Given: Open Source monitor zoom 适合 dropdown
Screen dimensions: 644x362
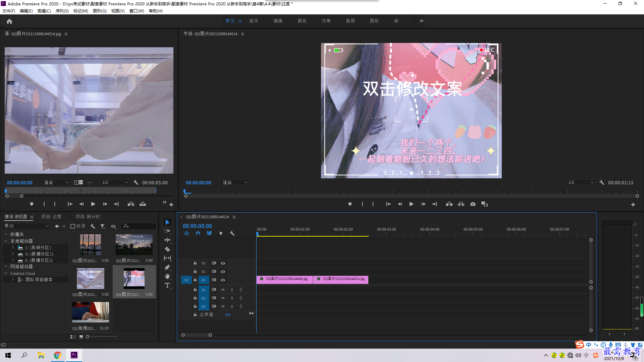Looking at the screenshot, I should click(x=56, y=183).
